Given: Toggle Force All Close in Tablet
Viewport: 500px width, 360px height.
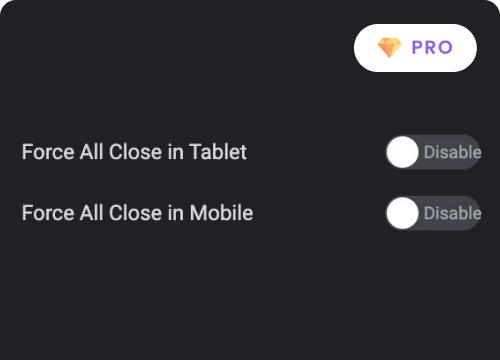Looking at the screenshot, I should [x=433, y=152].
